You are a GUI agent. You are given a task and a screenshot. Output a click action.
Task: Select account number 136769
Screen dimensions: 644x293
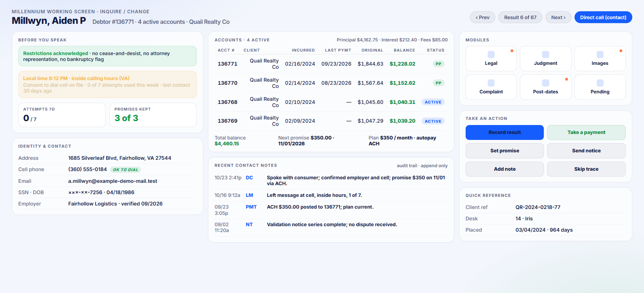click(228, 121)
